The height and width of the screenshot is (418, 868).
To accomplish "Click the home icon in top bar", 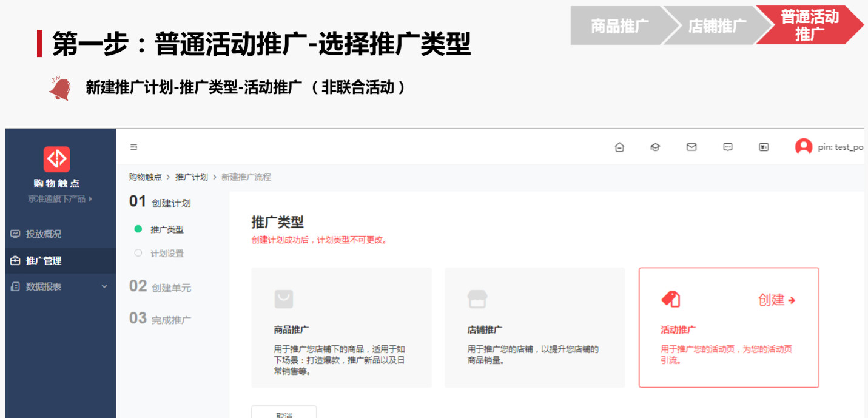I will point(619,147).
